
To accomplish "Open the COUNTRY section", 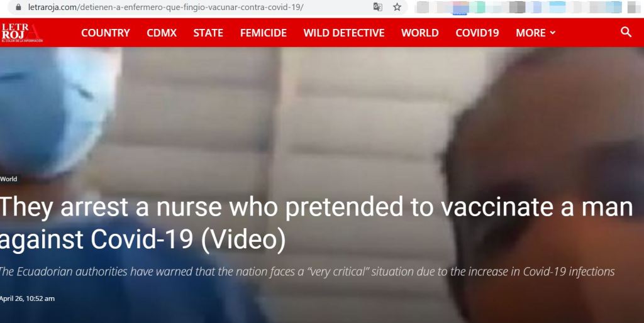I will 106,33.
